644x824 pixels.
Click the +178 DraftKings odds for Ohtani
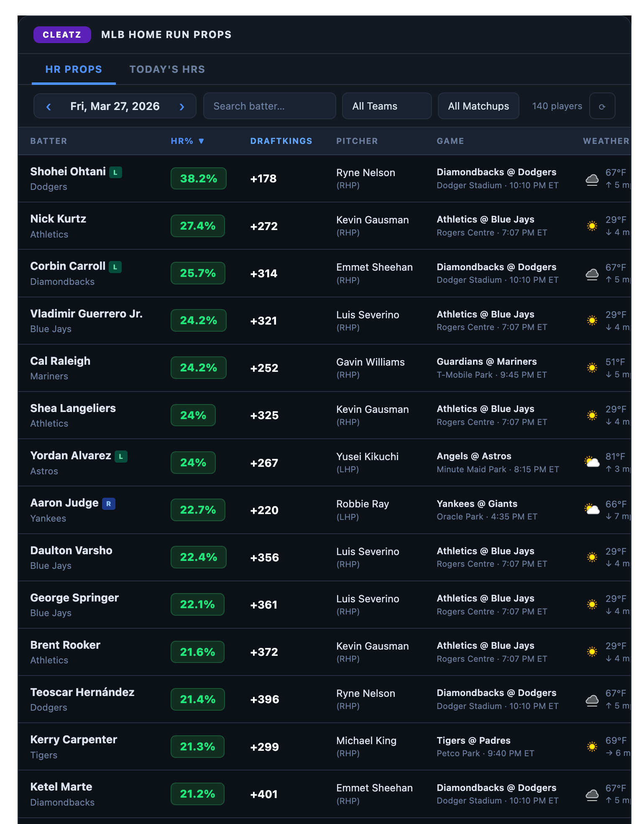coord(263,179)
